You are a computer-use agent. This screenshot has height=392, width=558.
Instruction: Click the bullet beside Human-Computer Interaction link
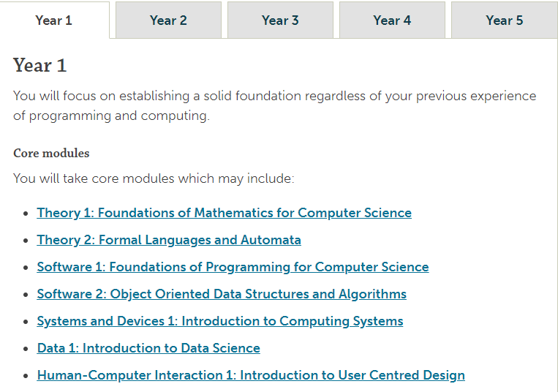coord(26,376)
